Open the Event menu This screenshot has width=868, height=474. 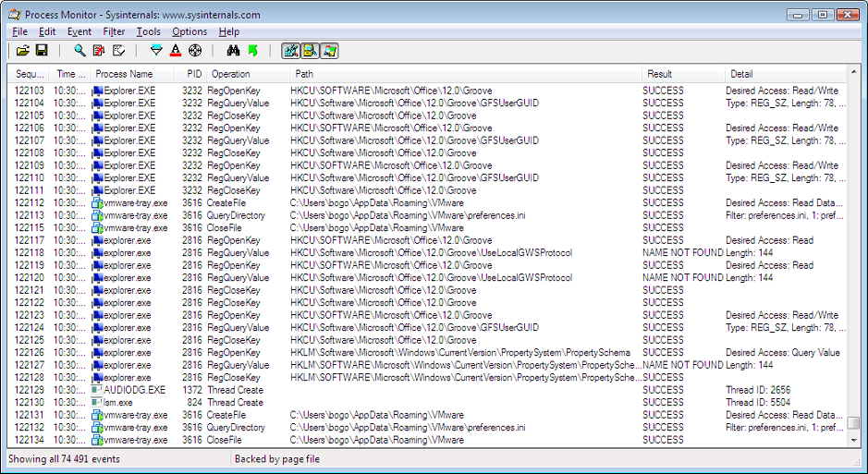tap(79, 31)
